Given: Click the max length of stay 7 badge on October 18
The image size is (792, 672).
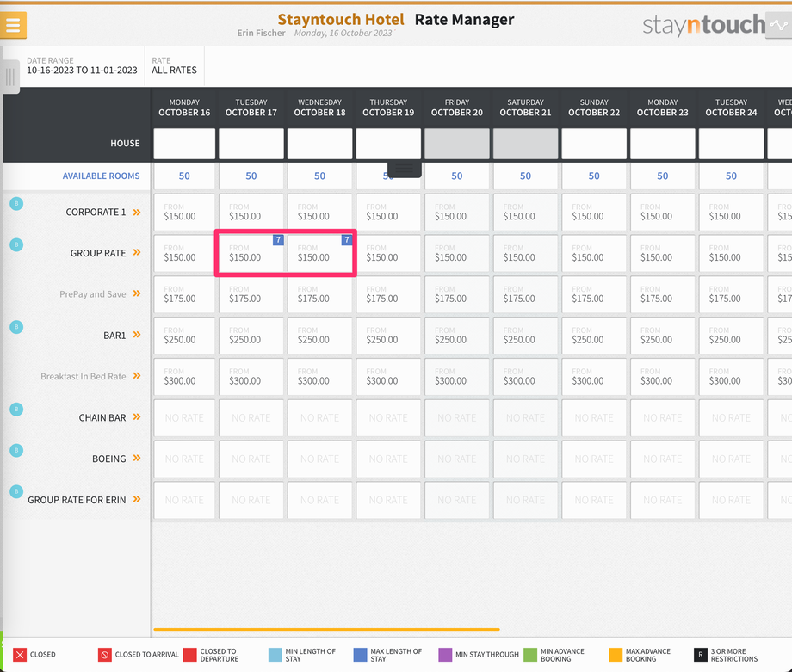Looking at the screenshot, I should coord(346,240).
